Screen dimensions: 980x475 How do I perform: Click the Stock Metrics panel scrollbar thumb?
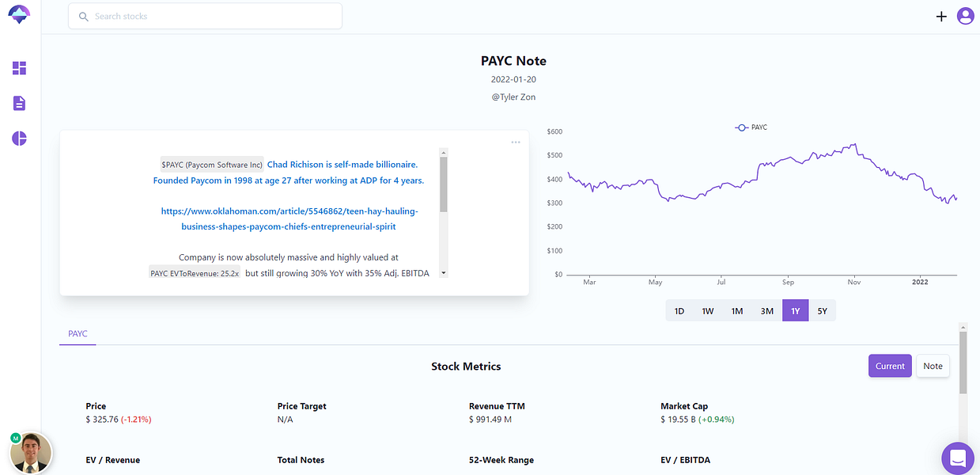(x=963, y=363)
